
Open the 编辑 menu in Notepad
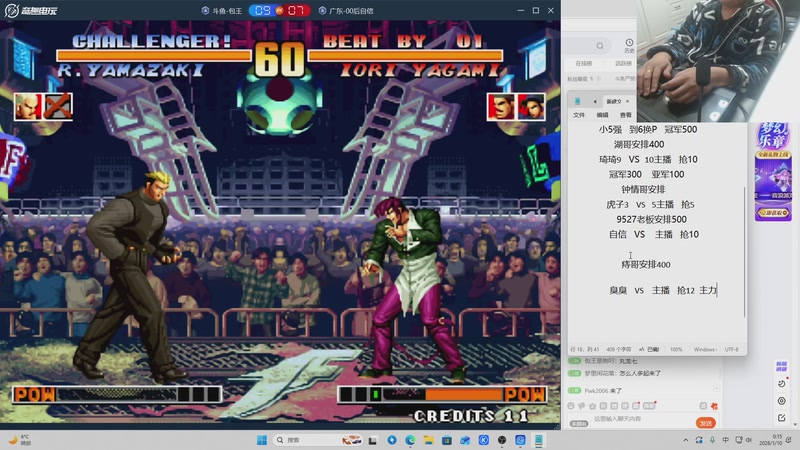coord(602,115)
